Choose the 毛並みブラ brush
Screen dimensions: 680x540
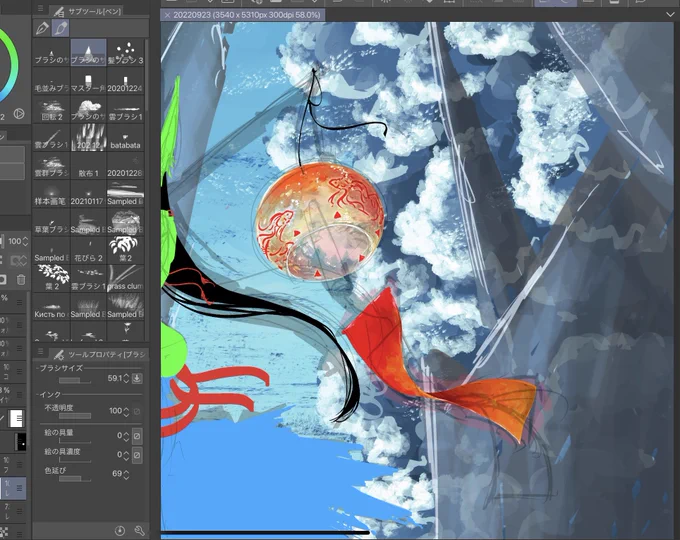(52, 81)
